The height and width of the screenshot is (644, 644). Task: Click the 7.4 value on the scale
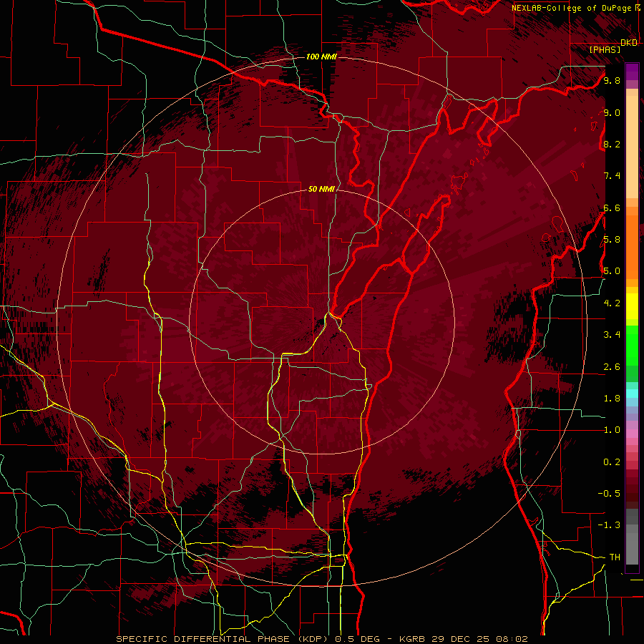(x=612, y=176)
